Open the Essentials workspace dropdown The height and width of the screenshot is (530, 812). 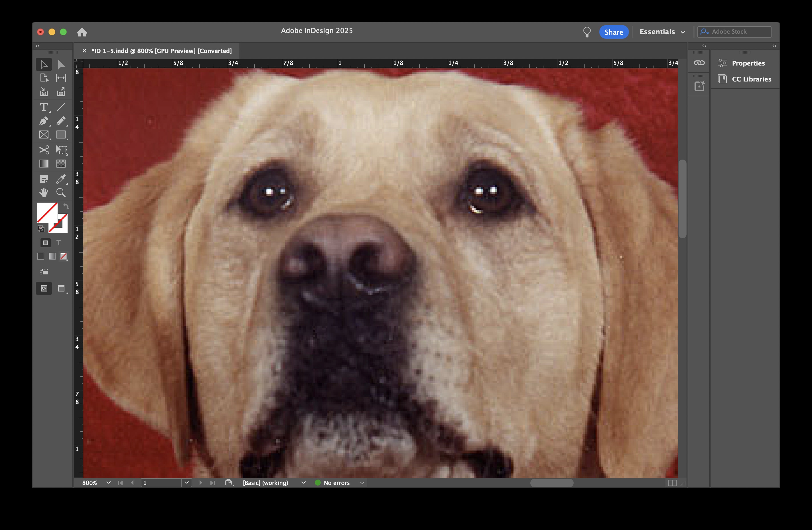click(662, 32)
